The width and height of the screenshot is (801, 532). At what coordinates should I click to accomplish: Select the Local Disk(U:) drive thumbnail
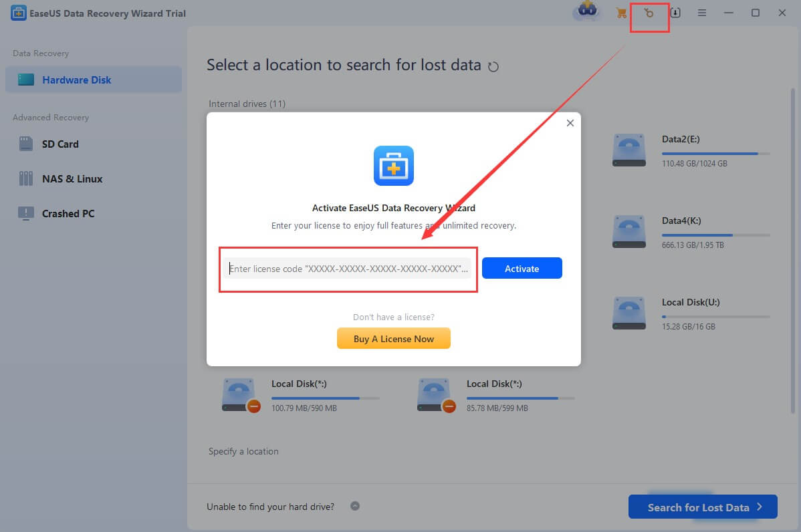[628, 312]
